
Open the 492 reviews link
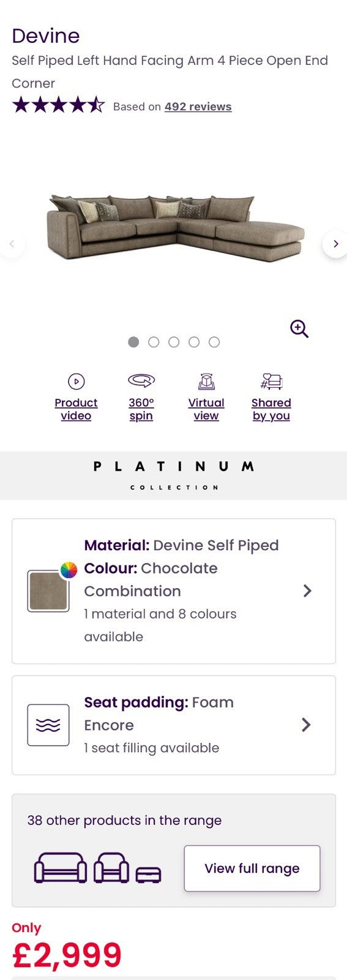(x=198, y=107)
